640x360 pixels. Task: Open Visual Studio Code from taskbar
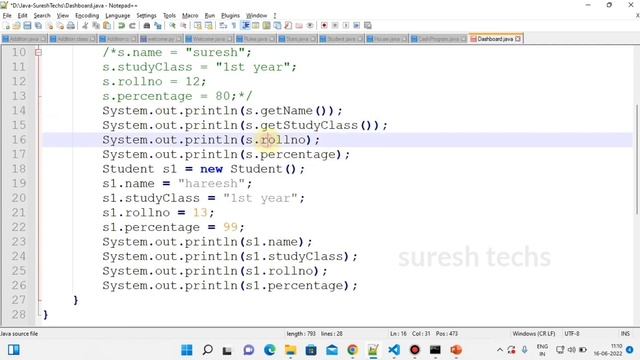394,350
